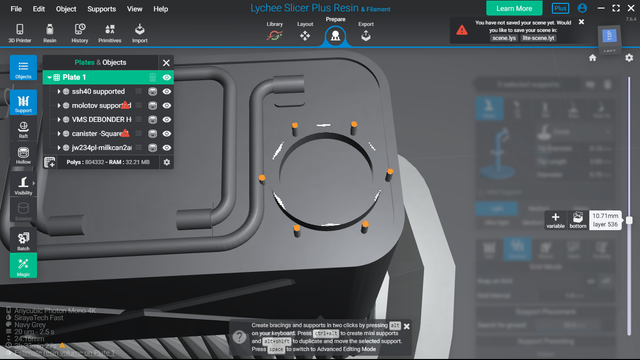Click the Magic tool
640x360 pixels.
point(23,265)
